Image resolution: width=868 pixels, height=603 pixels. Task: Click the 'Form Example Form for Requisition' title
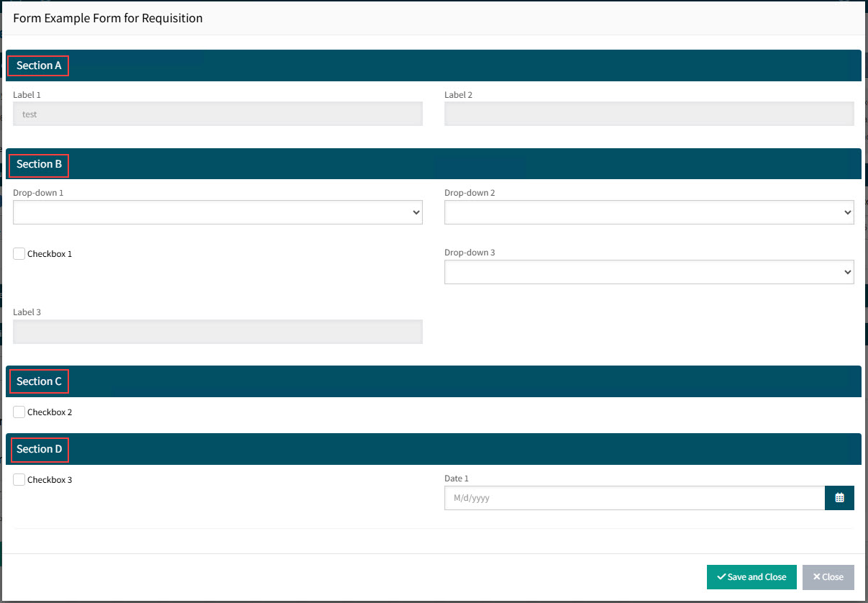(108, 18)
